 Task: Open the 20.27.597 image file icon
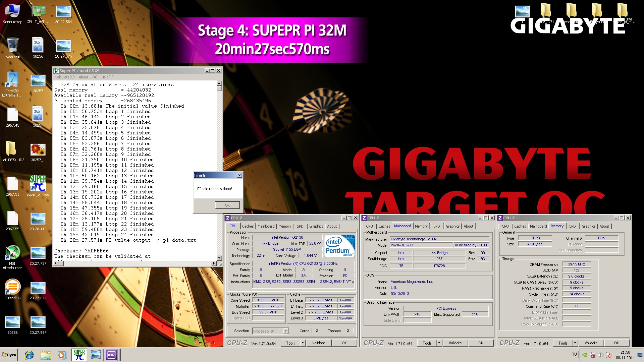tap(38, 324)
